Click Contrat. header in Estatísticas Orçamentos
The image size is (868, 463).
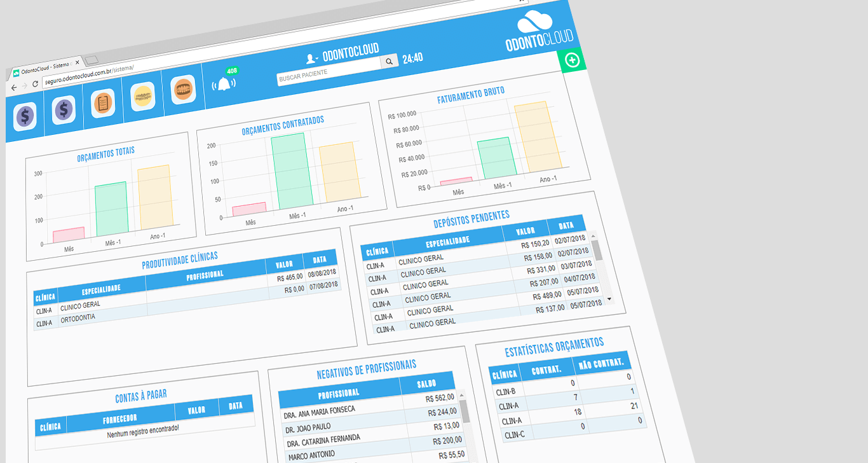pyautogui.click(x=546, y=370)
